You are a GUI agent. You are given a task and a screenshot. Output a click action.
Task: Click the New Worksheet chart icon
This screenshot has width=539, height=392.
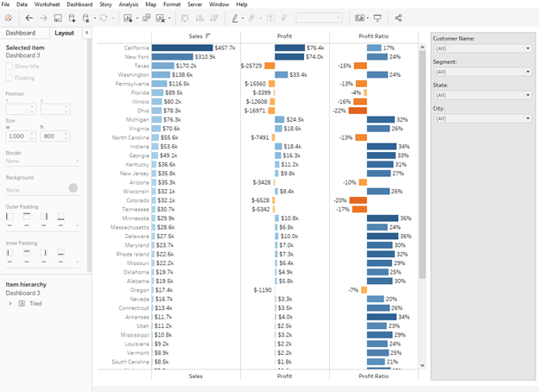coord(128,17)
